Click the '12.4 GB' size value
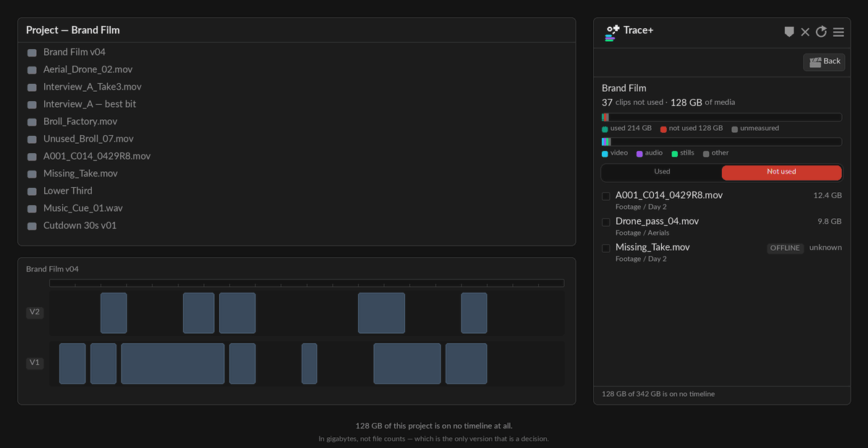Viewport: 868px width, 448px height. pos(827,196)
